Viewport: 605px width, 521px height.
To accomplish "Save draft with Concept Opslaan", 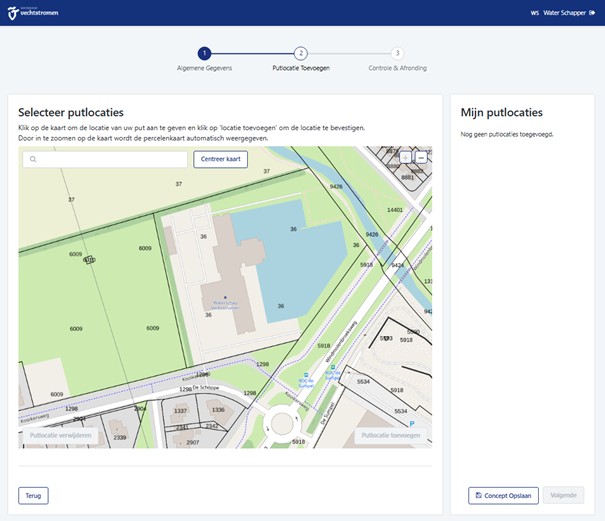I will point(504,495).
